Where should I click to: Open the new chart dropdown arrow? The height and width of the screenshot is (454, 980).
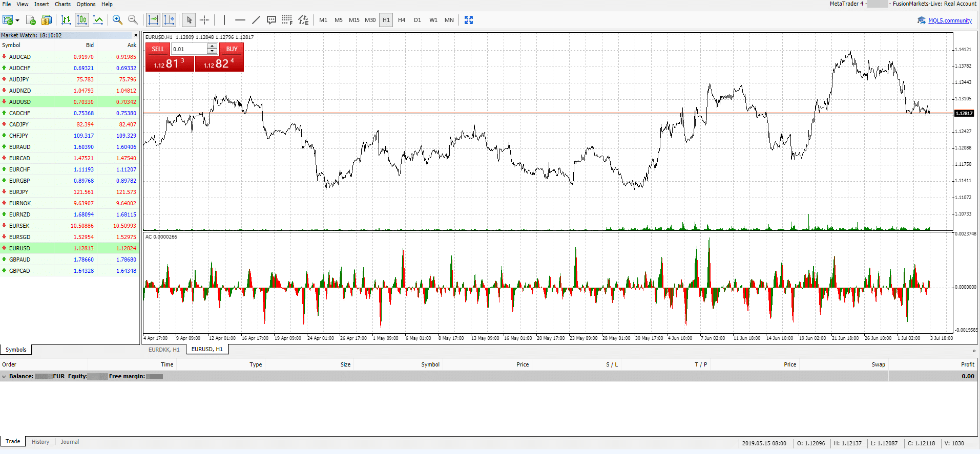point(17,20)
